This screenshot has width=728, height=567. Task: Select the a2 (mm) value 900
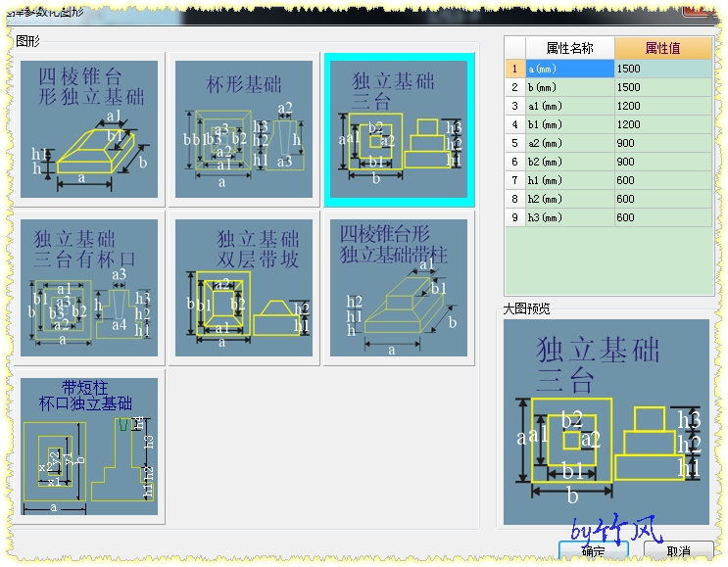pyautogui.click(x=663, y=143)
